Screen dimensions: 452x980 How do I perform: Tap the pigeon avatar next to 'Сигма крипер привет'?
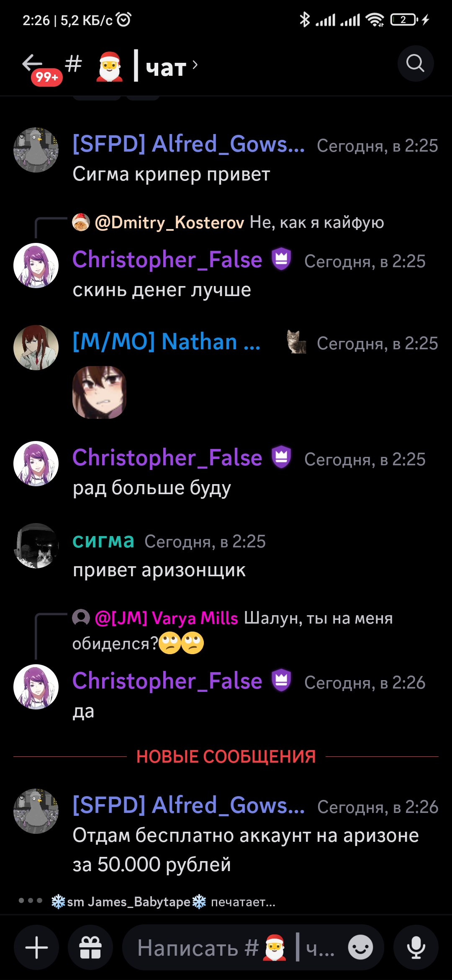point(36,150)
